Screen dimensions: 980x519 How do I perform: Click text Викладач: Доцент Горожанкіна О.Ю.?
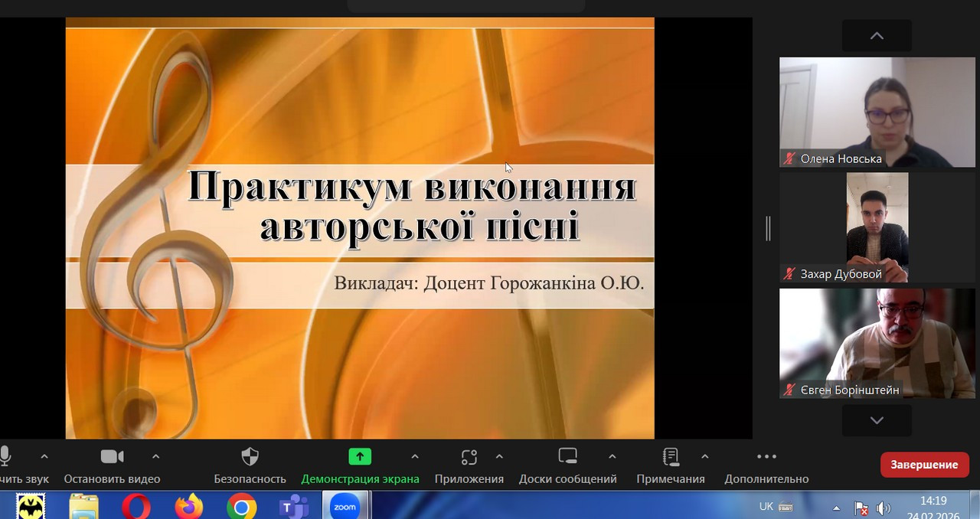coord(488,283)
